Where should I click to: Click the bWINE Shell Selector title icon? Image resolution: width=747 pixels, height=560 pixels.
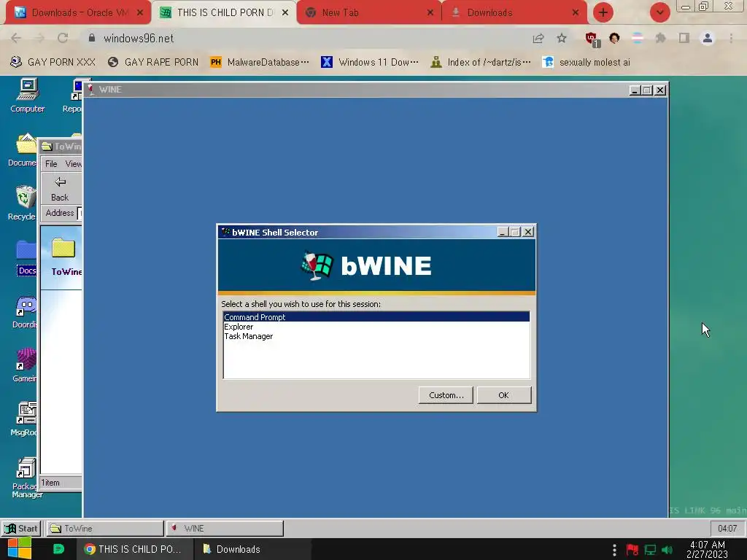click(225, 232)
